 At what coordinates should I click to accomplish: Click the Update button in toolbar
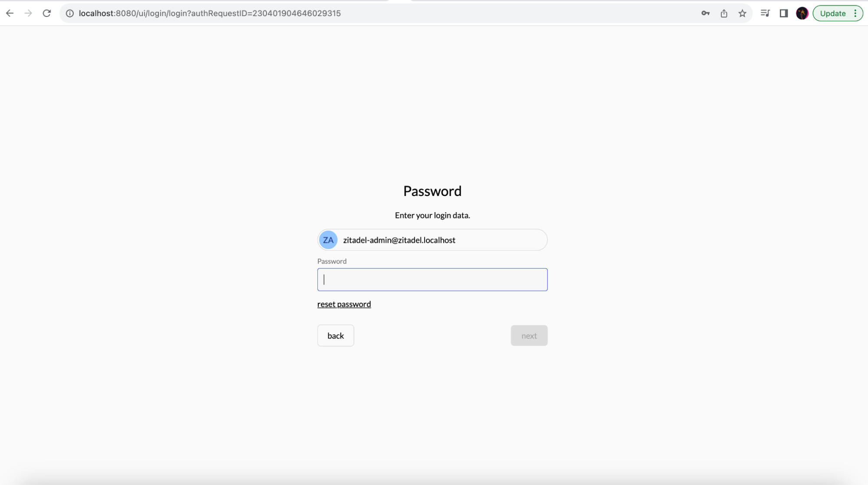tap(837, 13)
